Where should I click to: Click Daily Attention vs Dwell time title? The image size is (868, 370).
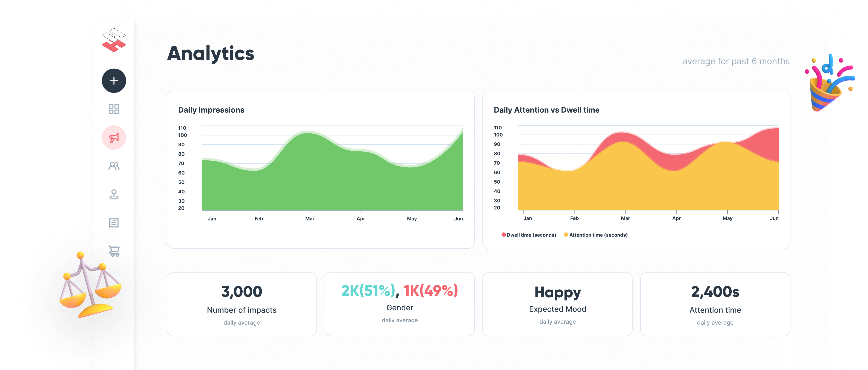(546, 110)
